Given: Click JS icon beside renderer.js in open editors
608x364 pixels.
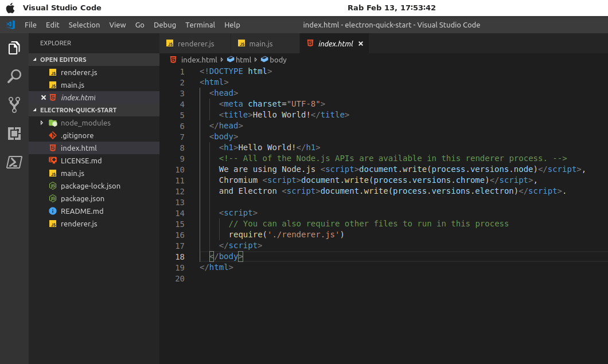Looking at the screenshot, I should coord(53,72).
